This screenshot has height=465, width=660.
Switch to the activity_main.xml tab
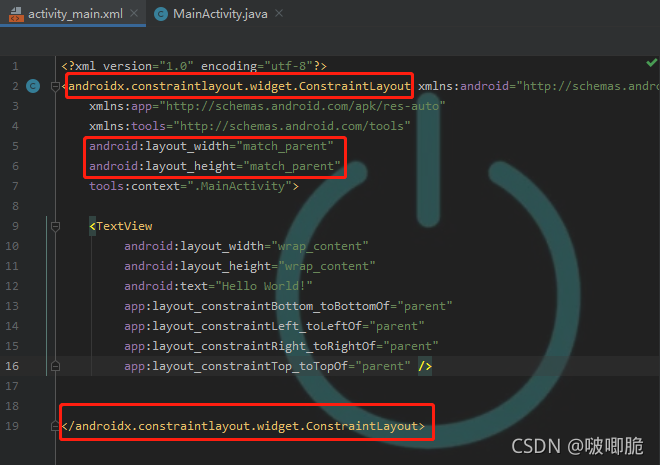point(73,13)
